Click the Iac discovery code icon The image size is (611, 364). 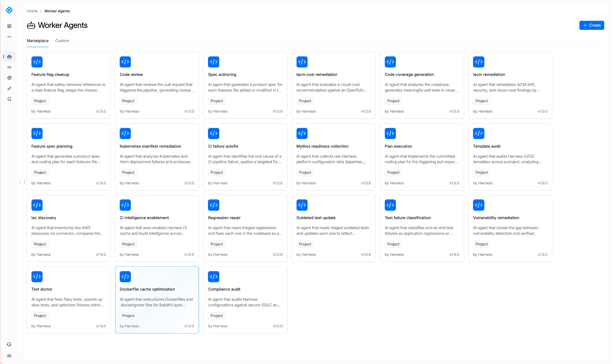tap(37, 205)
